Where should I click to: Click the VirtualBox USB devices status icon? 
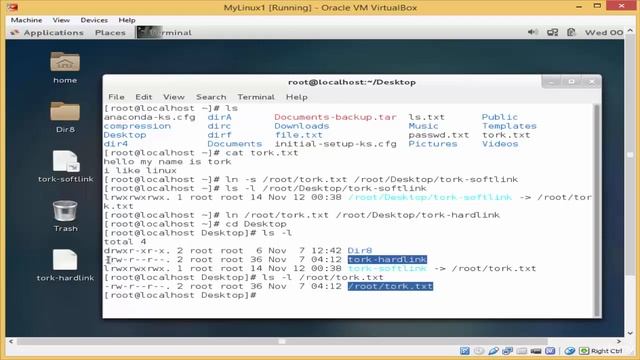[493, 351]
